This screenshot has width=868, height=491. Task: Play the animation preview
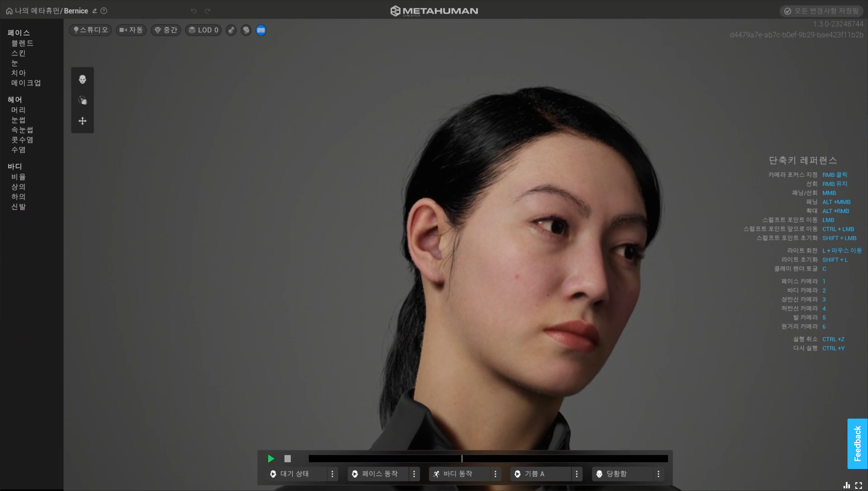[271, 458]
